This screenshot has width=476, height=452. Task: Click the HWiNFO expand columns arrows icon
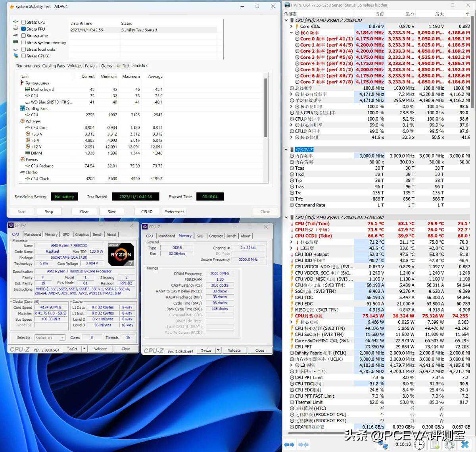coord(289,445)
